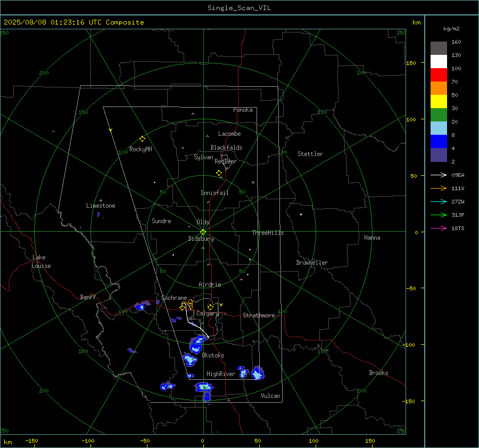Click the Sundre town label

161,221
